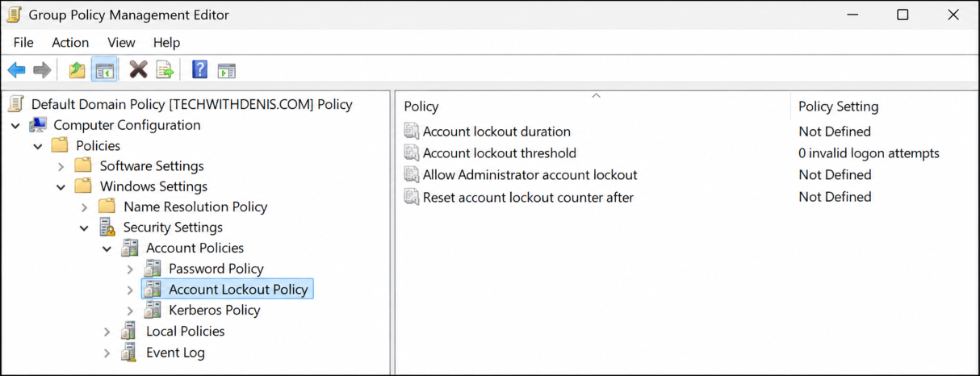The width and height of the screenshot is (980, 376).
Task: Click the Kerberos Policy node icon
Action: point(152,311)
